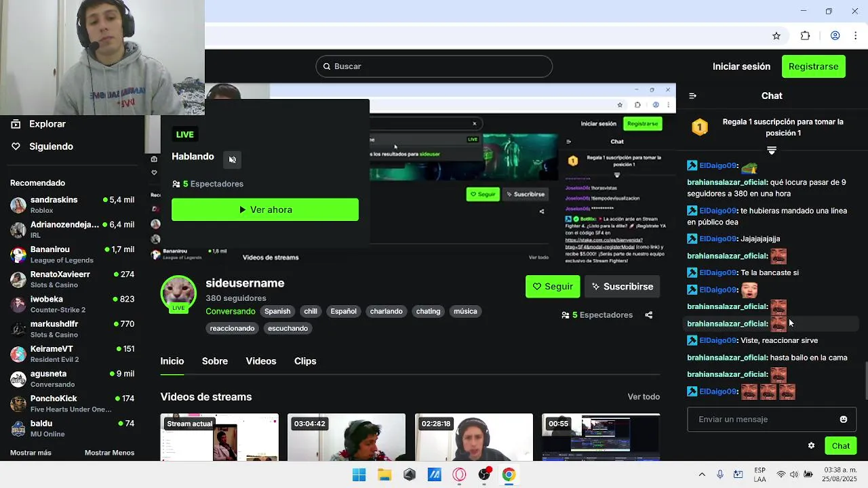This screenshot has width=868, height=488.
Task: Open RenatoXavieerr recommended channel
Action: 72,279
